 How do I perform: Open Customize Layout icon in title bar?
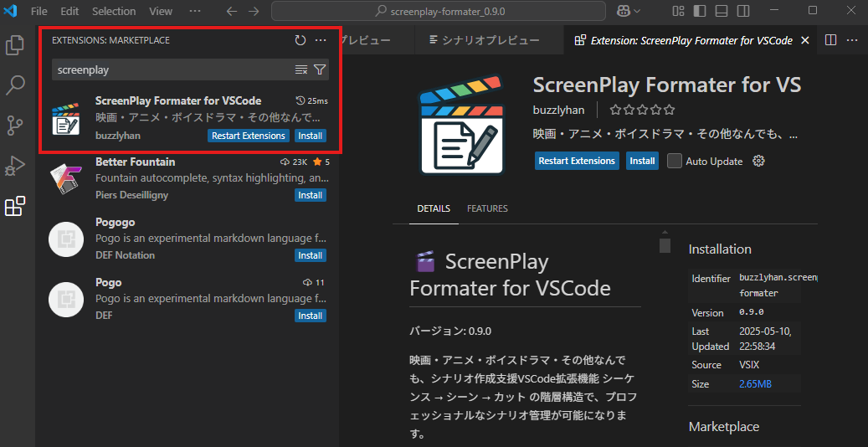(679, 11)
